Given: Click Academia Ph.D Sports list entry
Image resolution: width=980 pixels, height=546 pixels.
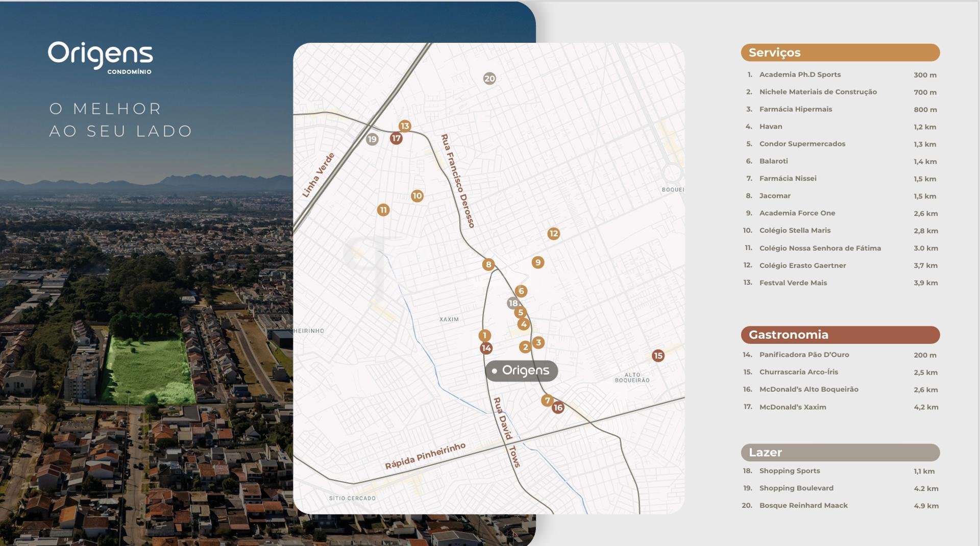Looking at the screenshot, I should coord(800,75).
